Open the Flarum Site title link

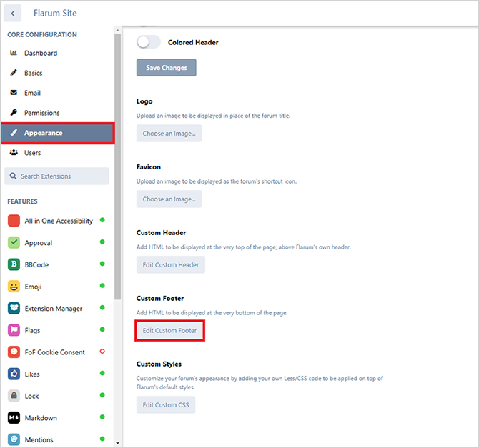coord(55,13)
